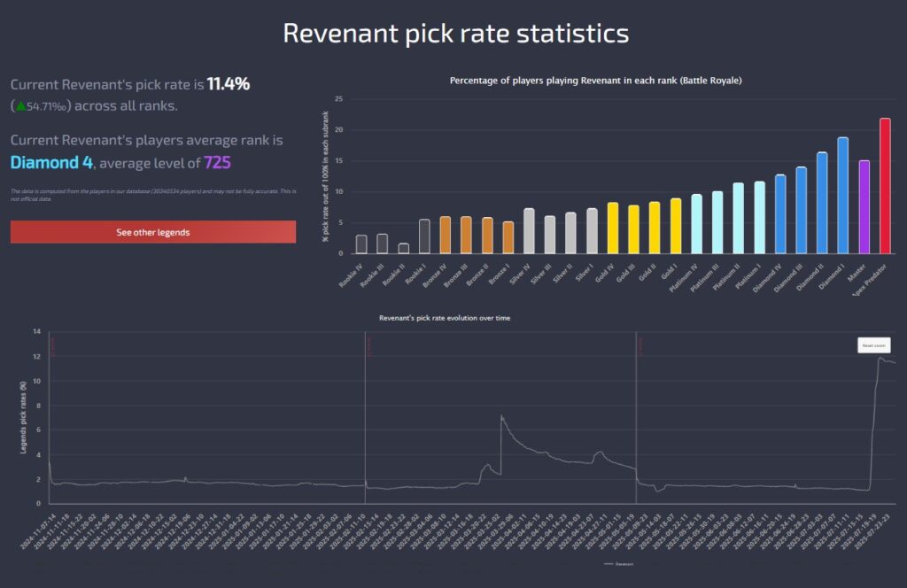
Task: Click the red Apex Predator bar
Action: pos(885,186)
